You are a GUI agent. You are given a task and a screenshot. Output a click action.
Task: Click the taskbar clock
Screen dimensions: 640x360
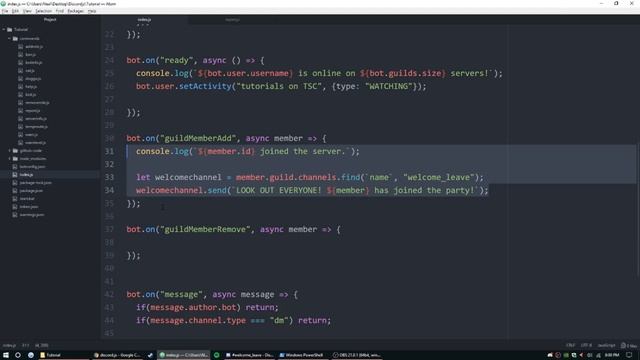pos(612,355)
